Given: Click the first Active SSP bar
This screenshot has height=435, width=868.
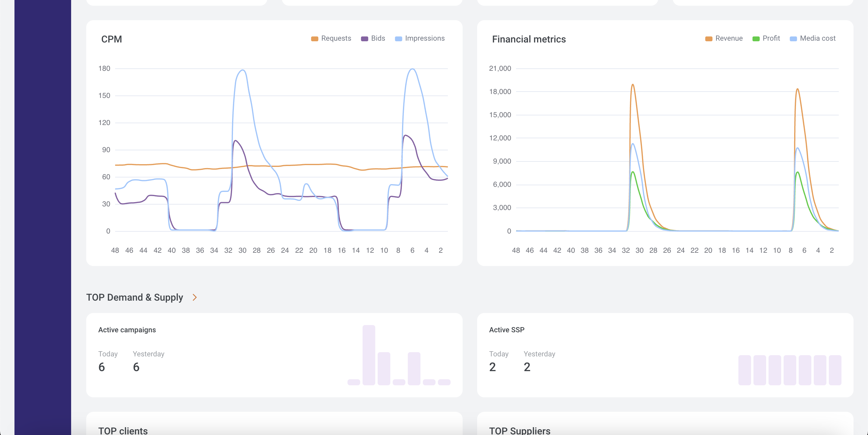Looking at the screenshot, I should [x=744, y=370].
